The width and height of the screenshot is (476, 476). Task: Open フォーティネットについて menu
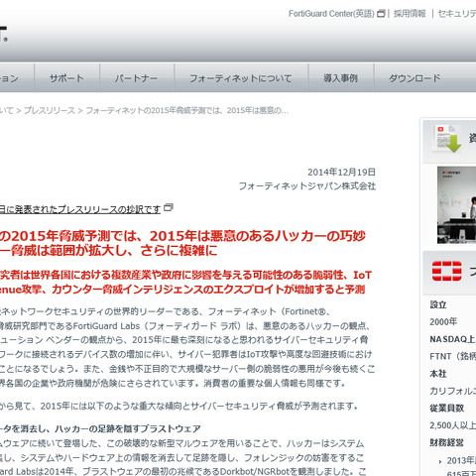coord(241,78)
